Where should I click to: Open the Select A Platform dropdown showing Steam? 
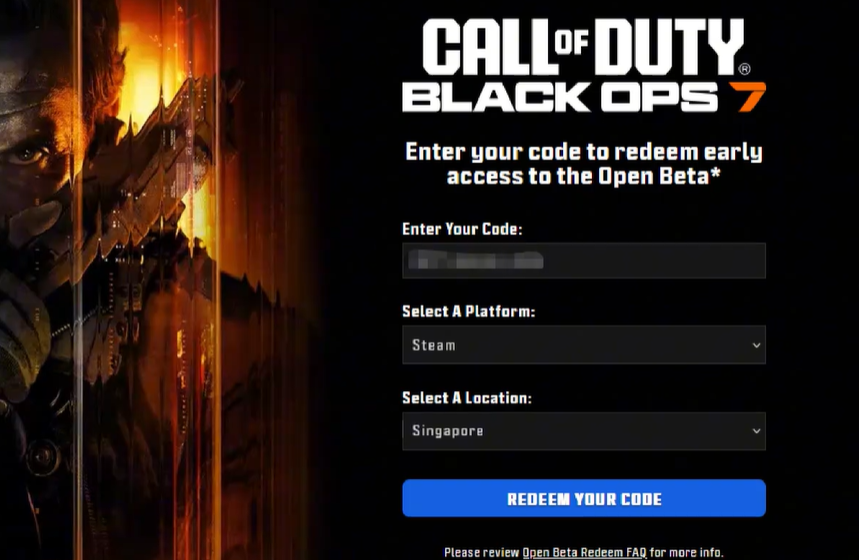point(583,345)
